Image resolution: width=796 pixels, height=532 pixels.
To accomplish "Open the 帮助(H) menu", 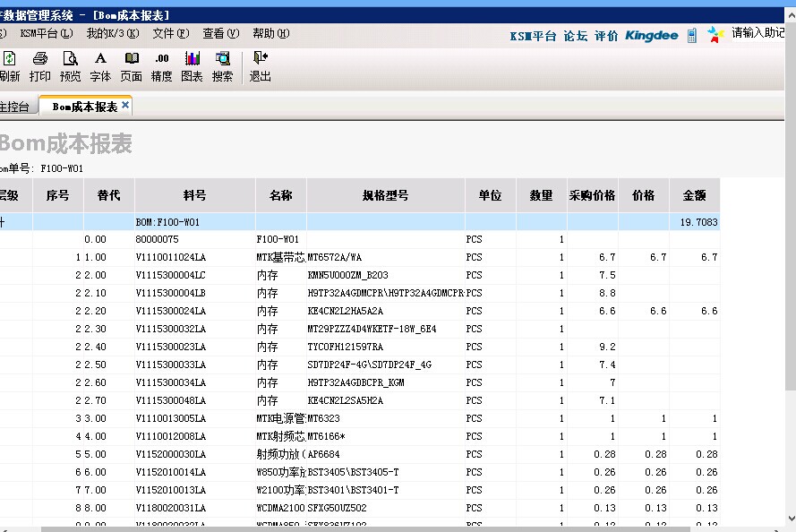I will [271, 33].
